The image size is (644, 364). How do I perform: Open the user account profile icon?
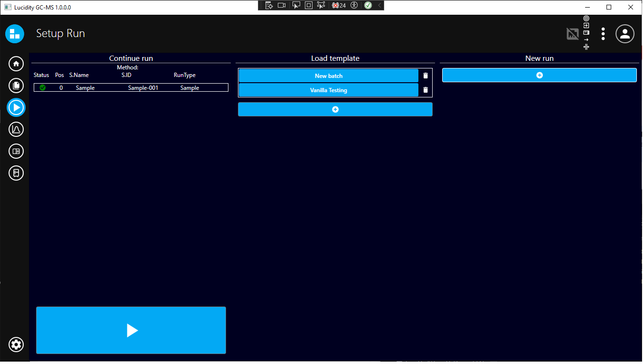point(625,34)
